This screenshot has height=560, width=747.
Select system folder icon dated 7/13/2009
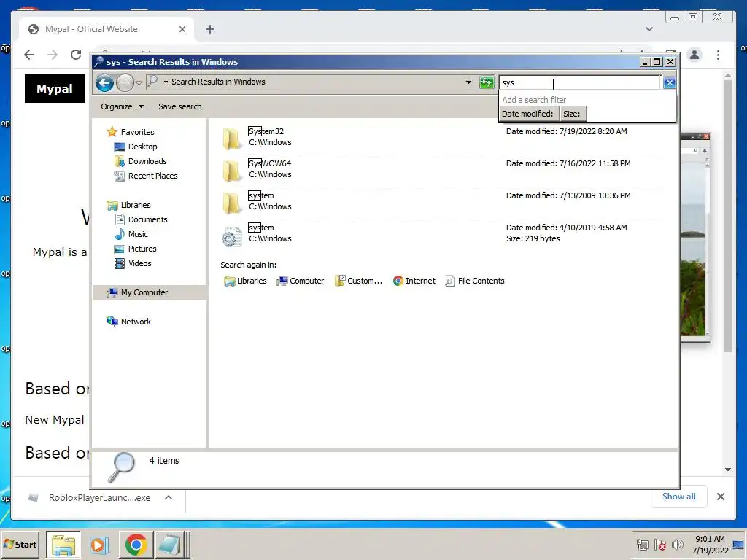point(231,203)
